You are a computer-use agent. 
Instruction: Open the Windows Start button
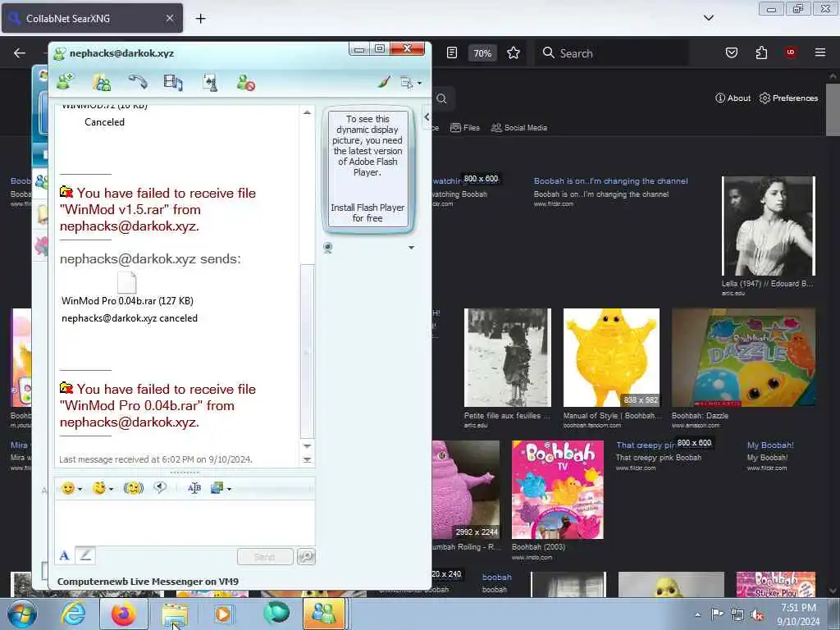tap(21, 614)
